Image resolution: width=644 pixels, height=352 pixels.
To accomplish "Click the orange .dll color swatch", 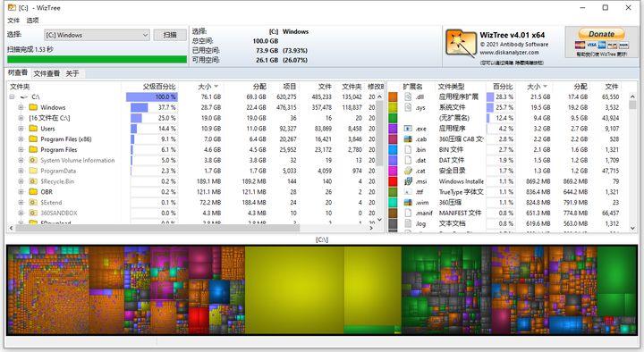I will 393,96.
